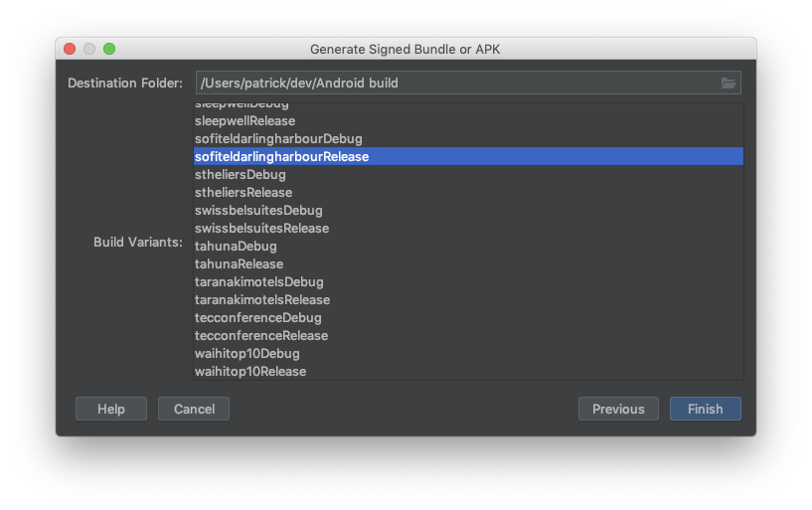Select sofiteldarlingharbourDebug variant
Screen dimensions: 812x510
click(468, 139)
